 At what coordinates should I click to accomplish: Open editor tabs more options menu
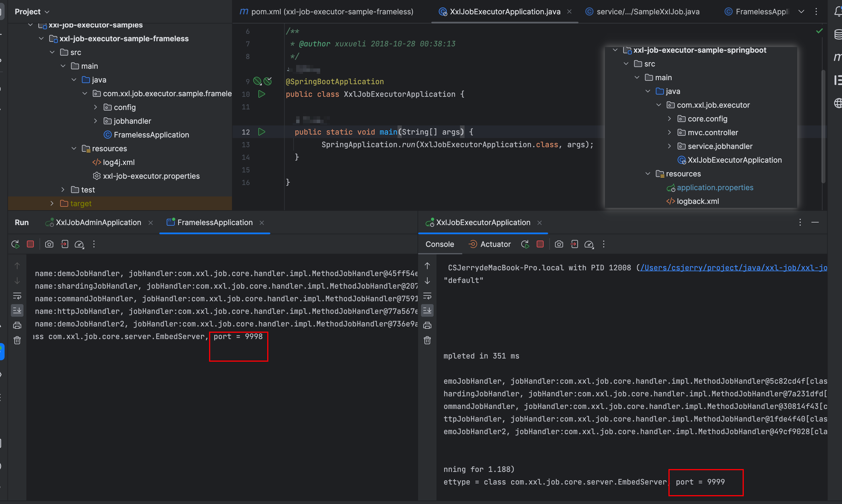click(x=816, y=11)
